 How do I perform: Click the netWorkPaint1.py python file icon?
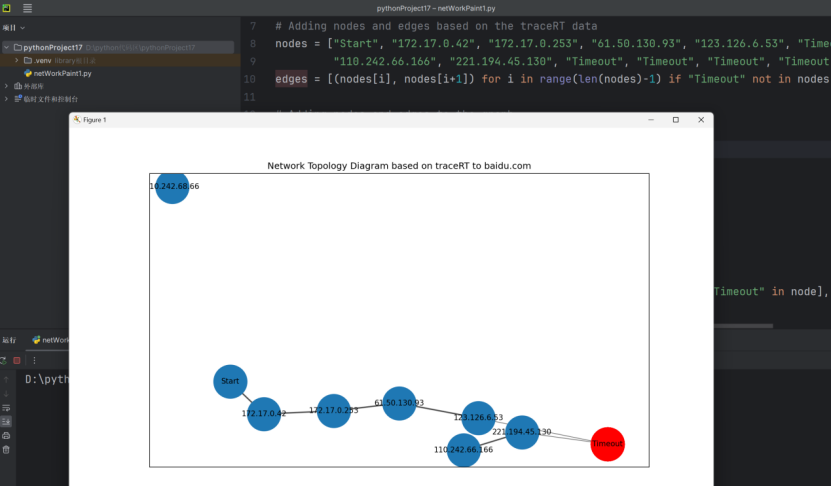28,73
